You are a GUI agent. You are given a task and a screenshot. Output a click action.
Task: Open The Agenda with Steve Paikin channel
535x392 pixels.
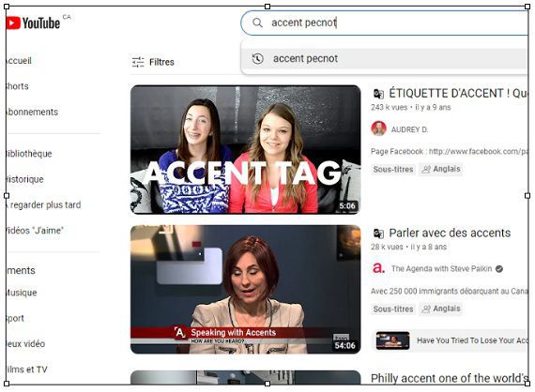tap(441, 268)
